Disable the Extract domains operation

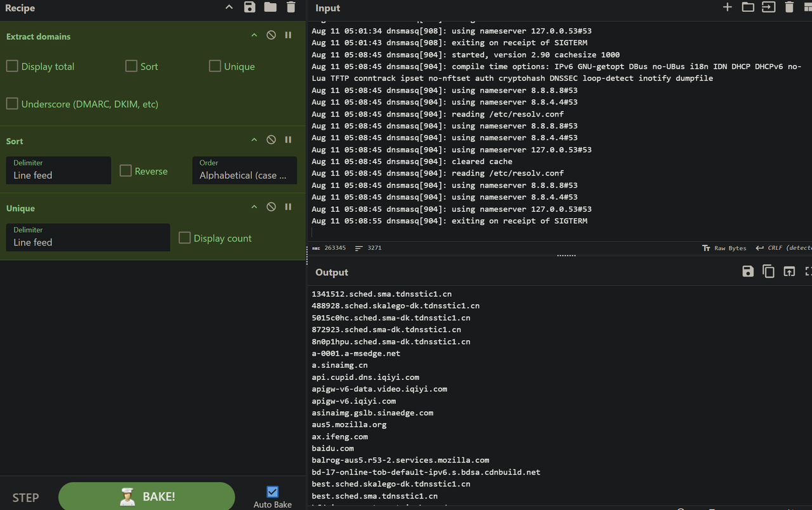pyautogui.click(x=271, y=36)
